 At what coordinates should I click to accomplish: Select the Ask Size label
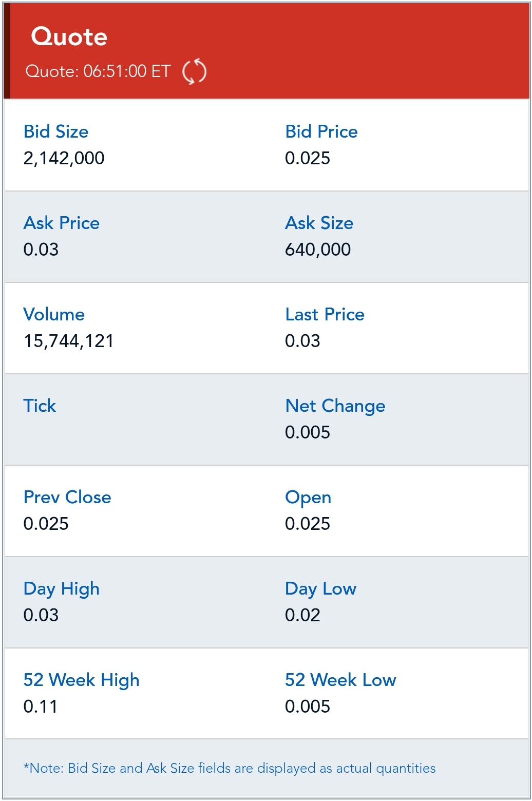point(319,223)
